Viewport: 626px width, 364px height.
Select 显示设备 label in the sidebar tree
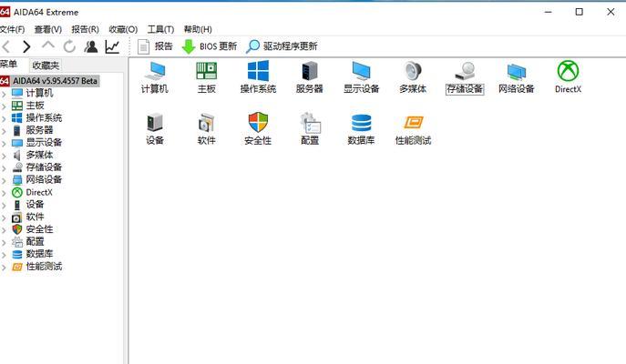44,143
